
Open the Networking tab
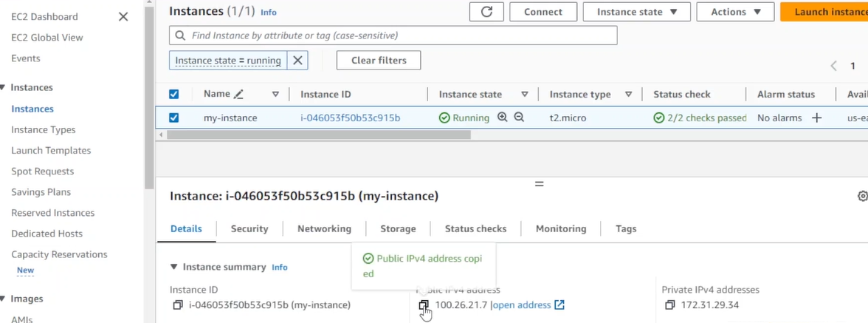pyautogui.click(x=325, y=228)
